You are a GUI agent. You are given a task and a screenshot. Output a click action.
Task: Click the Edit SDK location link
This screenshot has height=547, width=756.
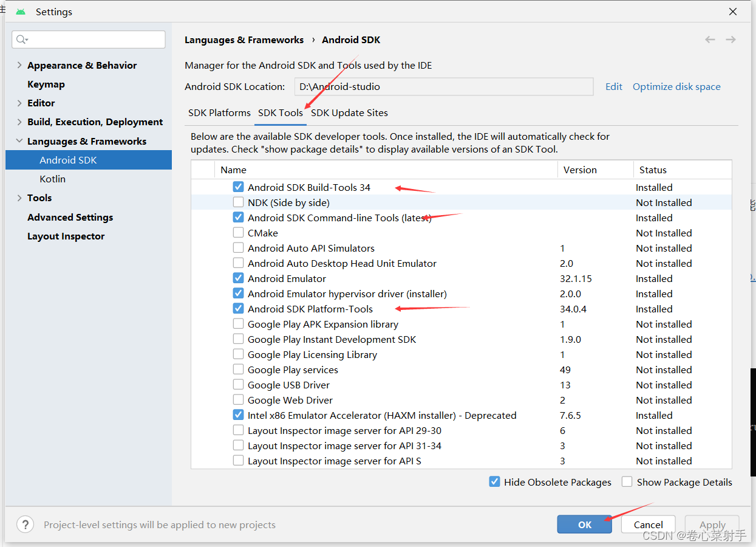coord(614,86)
